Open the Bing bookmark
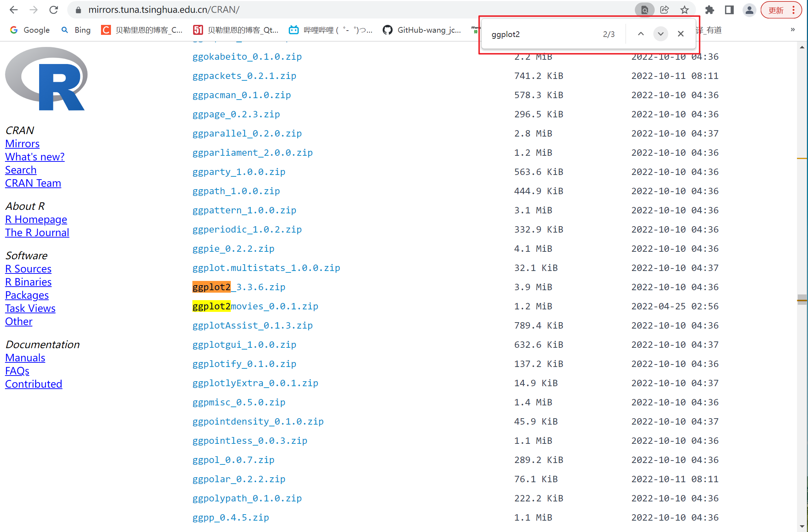The height and width of the screenshot is (532, 808). coord(76,30)
